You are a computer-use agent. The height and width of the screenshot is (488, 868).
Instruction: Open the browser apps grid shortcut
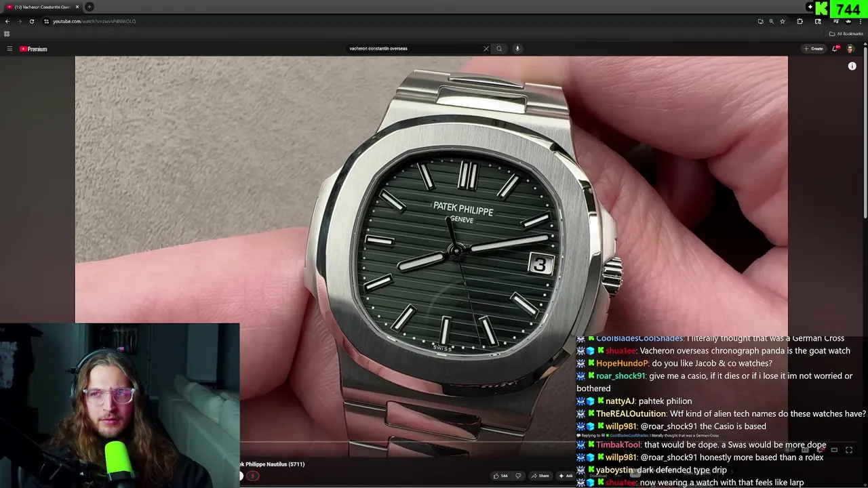(x=7, y=34)
